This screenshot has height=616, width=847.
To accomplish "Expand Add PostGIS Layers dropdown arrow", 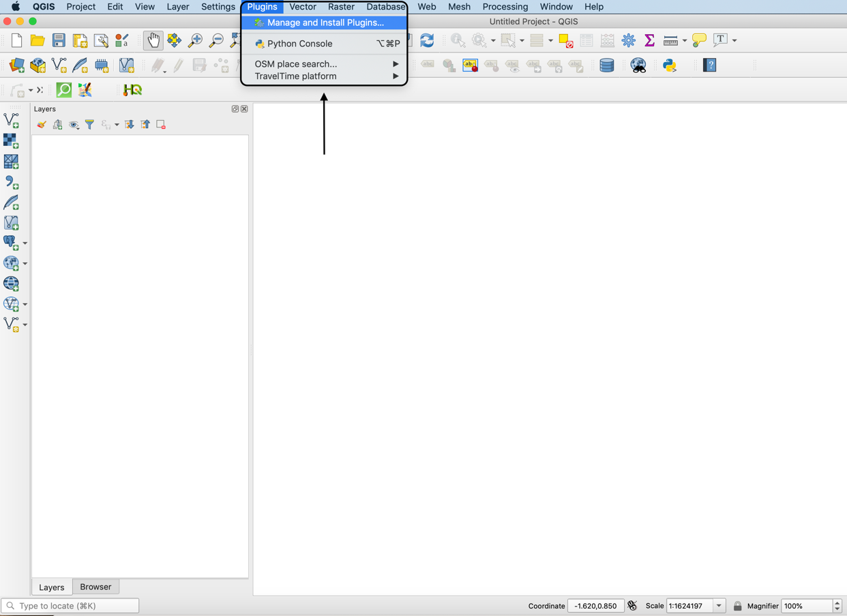I will coord(25,243).
